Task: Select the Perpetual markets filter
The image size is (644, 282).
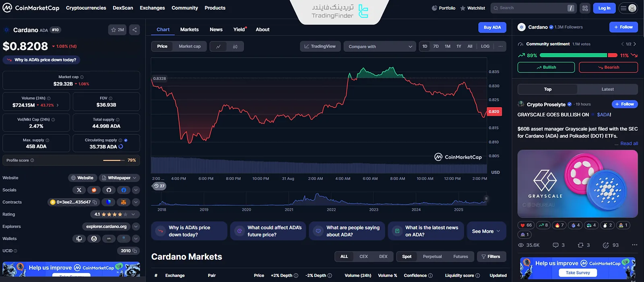Action: point(432,257)
